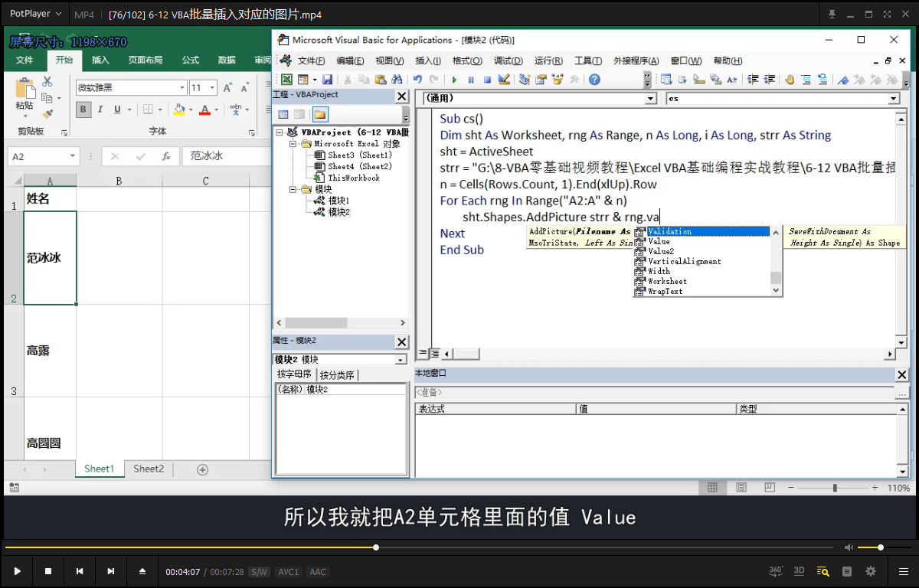Viewport: 919px width, 588px height.
Task: Click Toggle Breakpoint hand icon in VBA toolbar
Action: tap(789, 79)
